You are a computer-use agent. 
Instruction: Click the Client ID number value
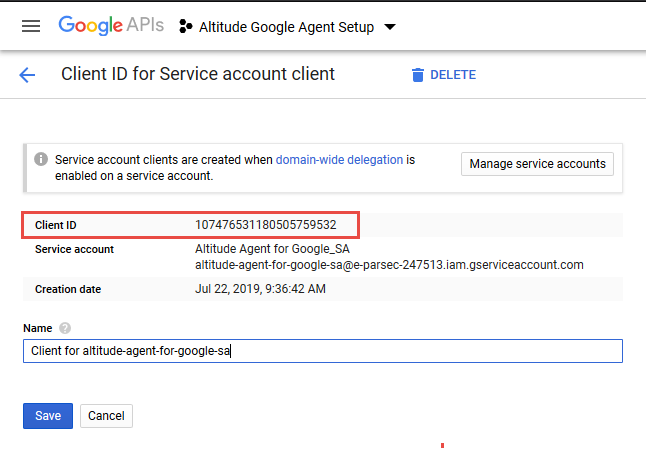[265, 225]
